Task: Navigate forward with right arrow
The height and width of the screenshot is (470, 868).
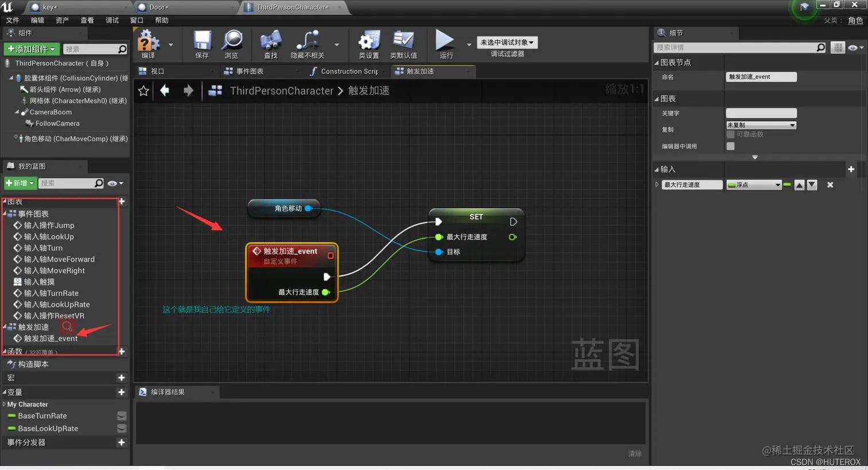Action: coord(188,90)
